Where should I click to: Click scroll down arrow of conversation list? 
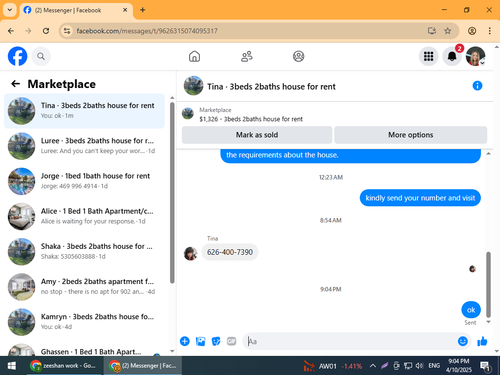172,351
